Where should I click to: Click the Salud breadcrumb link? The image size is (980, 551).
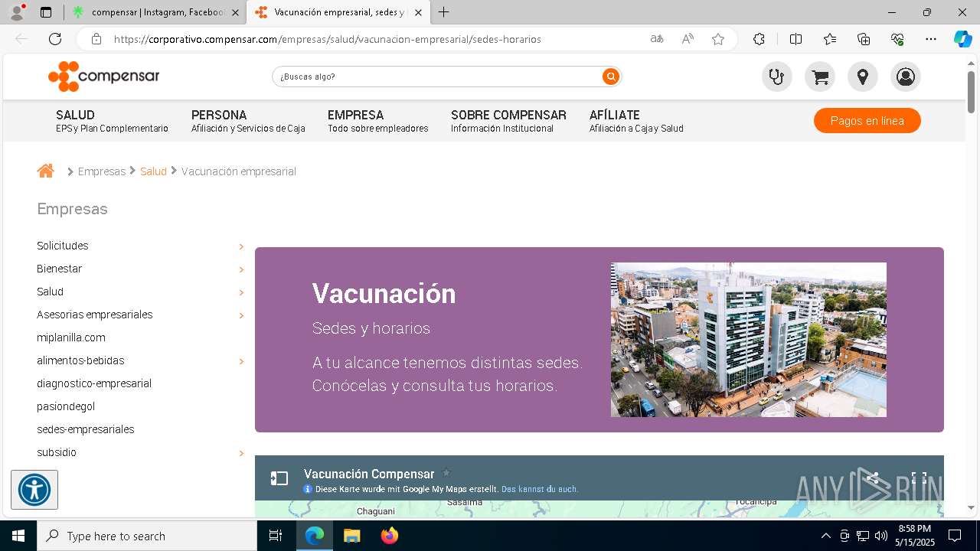point(153,171)
